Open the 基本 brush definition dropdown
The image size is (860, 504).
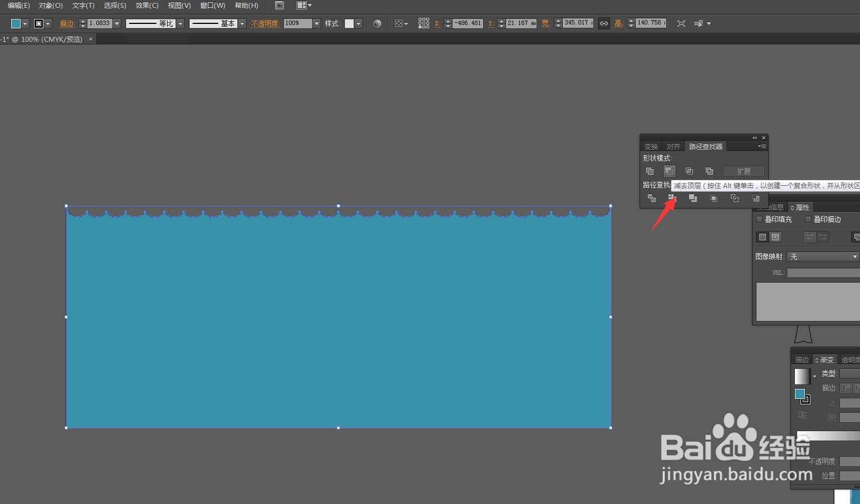coord(242,23)
